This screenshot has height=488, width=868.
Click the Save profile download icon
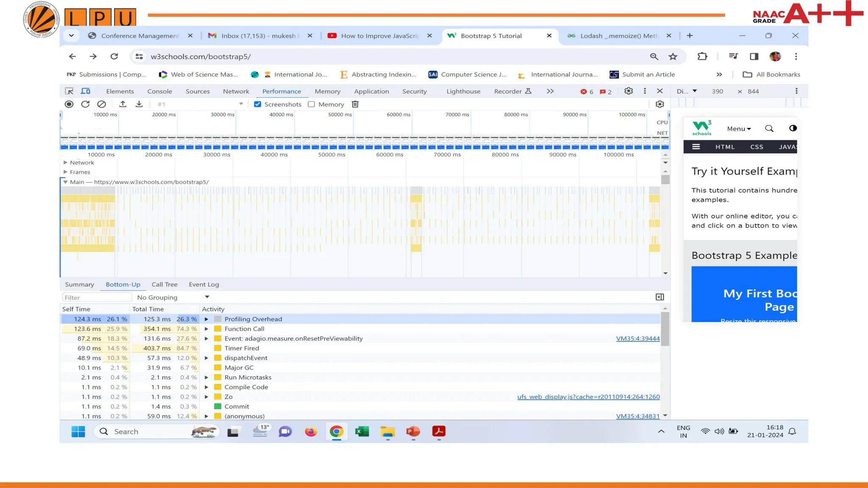point(139,104)
